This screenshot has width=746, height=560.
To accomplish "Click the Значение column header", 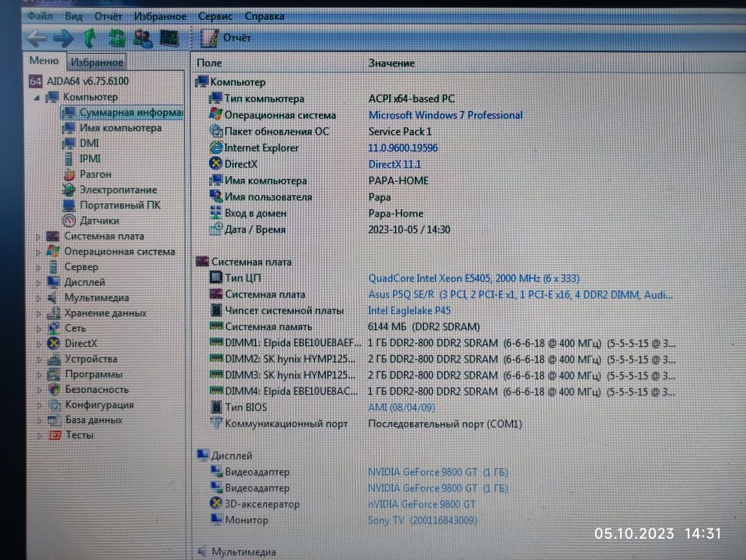I will 392,63.
